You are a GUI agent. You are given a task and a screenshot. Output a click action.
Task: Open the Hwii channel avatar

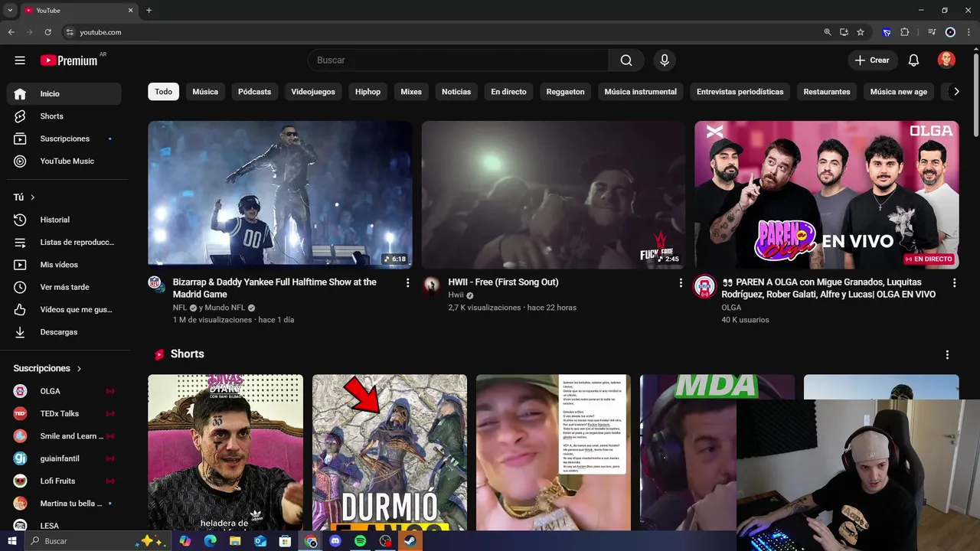click(431, 285)
